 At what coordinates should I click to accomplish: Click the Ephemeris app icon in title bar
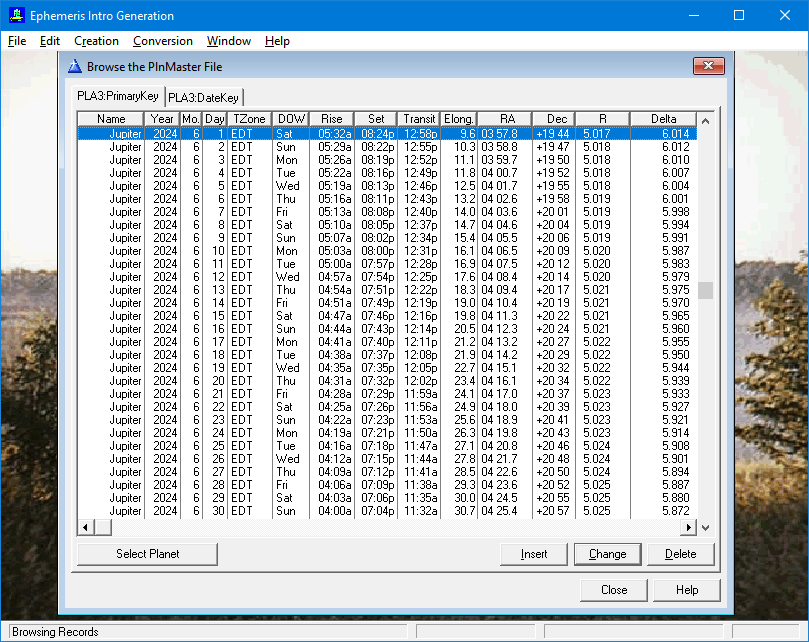(x=16, y=16)
